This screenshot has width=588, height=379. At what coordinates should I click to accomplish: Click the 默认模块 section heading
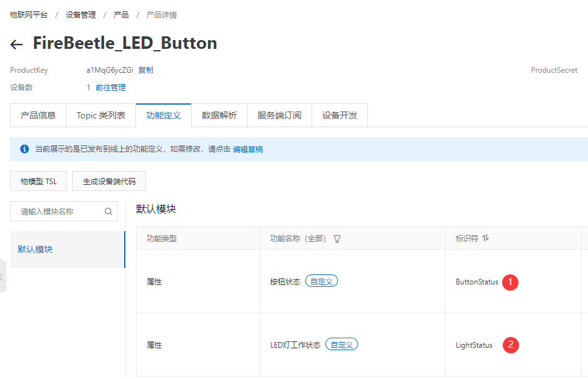pos(156,209)
